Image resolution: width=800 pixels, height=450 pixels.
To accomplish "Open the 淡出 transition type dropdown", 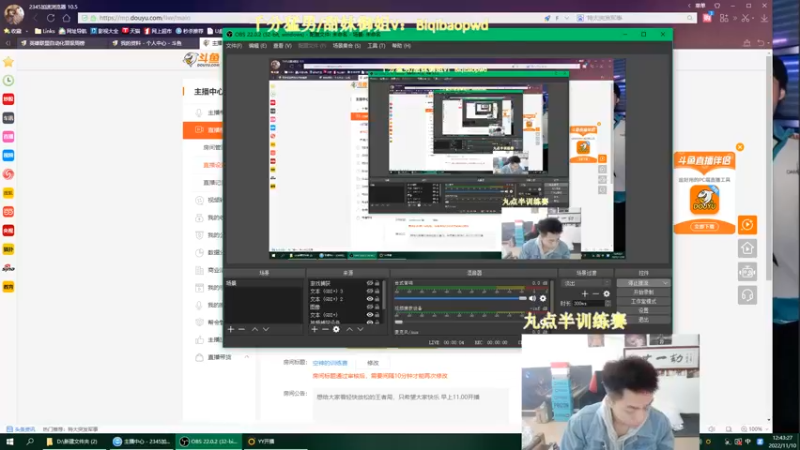I will point(585,283).
